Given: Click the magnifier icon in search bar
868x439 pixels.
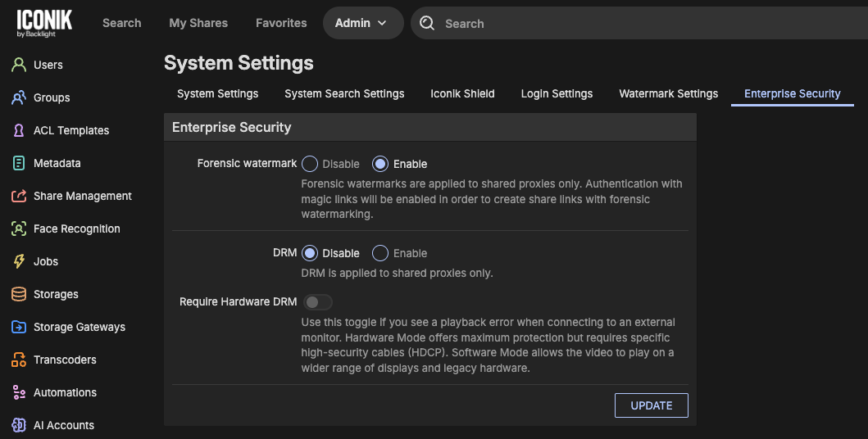Looking at the screenshot, I should point(427,23).
